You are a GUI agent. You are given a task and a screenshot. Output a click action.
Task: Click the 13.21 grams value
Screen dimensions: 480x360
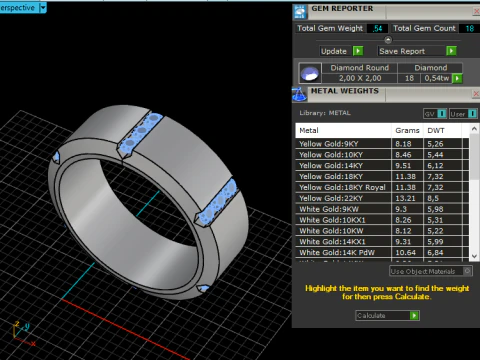pos(405,198)
